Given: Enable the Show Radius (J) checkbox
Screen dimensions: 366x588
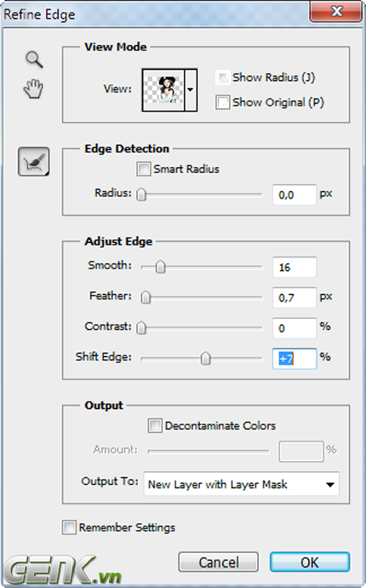Looking at the screenshot, I should [x=222, y=78].
